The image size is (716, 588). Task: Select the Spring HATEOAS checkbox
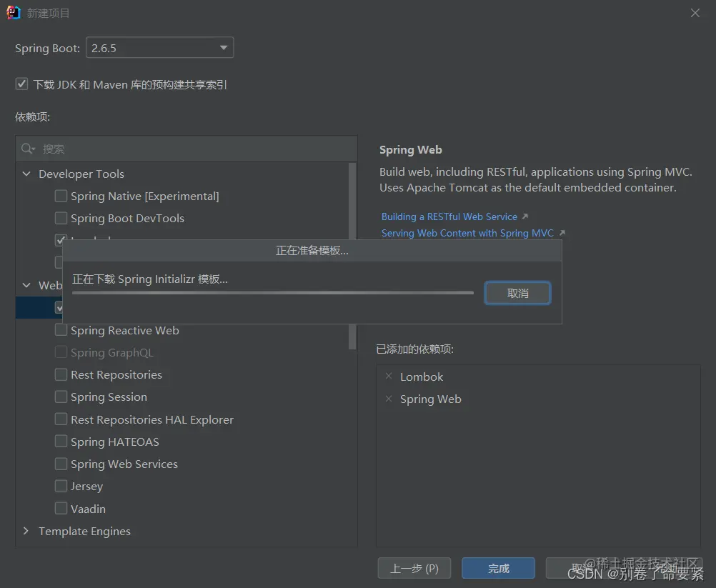click(61, 441)
